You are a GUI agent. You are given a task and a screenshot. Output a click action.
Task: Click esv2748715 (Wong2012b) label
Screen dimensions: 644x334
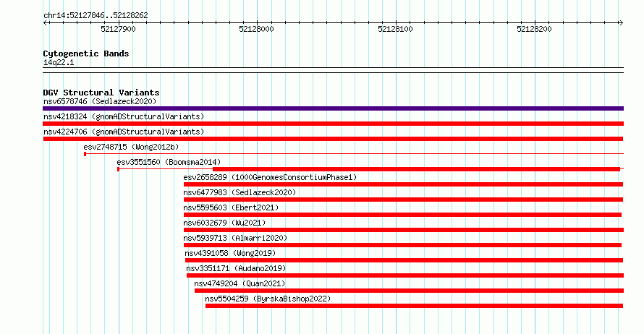tap(131, 147)
